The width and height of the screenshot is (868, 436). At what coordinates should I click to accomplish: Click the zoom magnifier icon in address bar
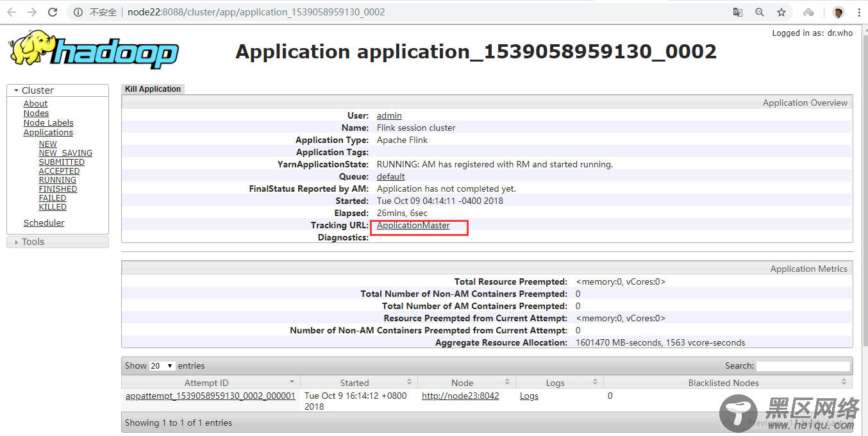[760, 12]
